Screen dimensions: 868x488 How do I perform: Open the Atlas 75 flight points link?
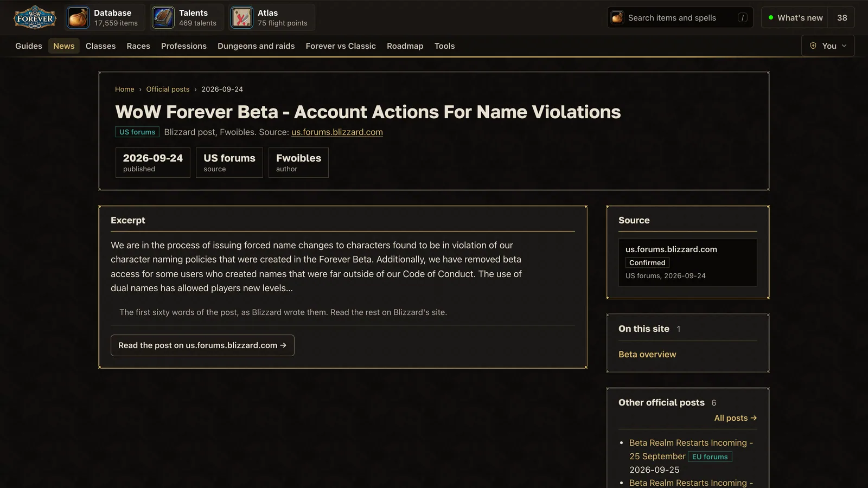271,17
